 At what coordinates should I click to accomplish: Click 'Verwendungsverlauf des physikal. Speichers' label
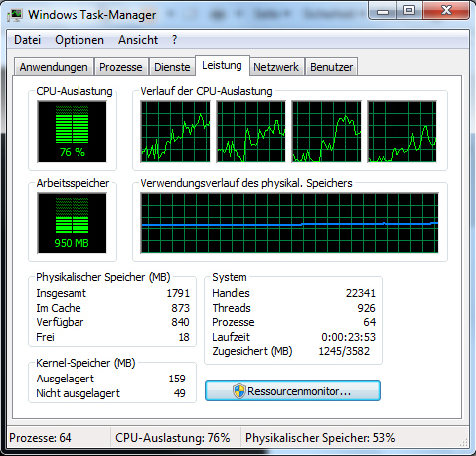tap(246, 183)
